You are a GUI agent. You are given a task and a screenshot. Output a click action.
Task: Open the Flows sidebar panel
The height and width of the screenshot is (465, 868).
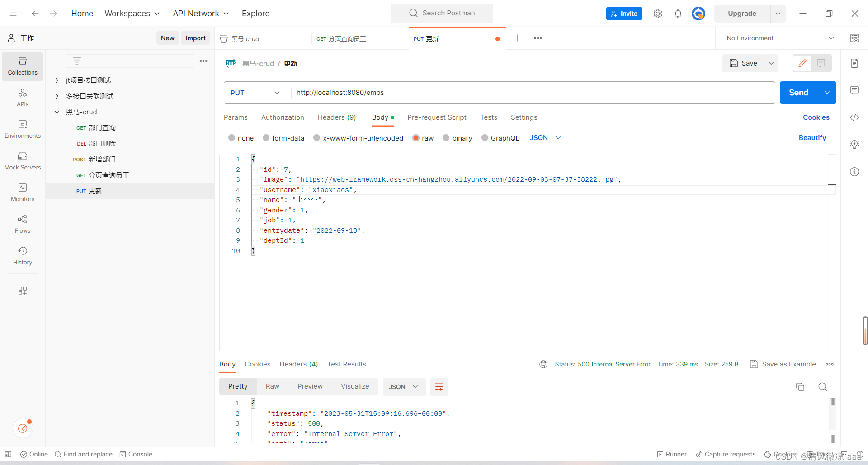(x=23, y=224)
